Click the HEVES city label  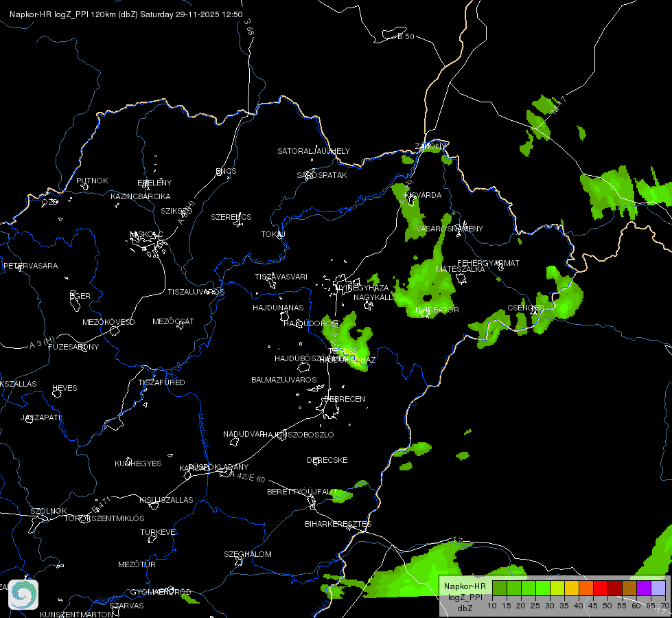[x=65, y=388]
